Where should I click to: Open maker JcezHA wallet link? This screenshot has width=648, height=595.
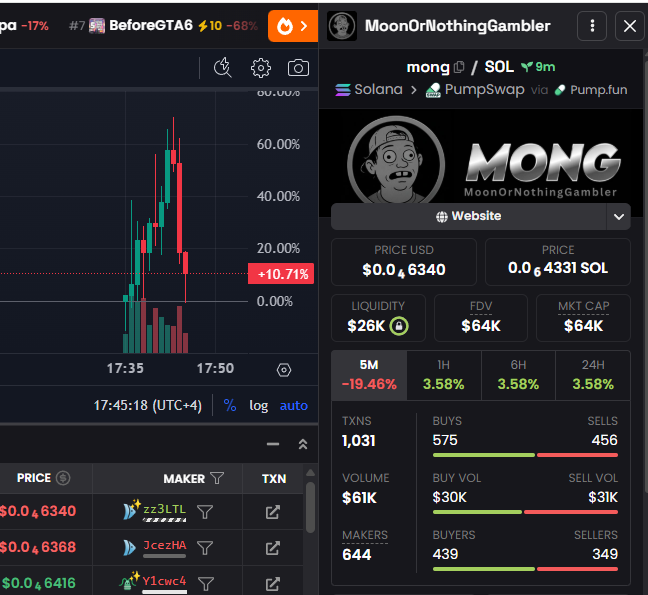164,545
